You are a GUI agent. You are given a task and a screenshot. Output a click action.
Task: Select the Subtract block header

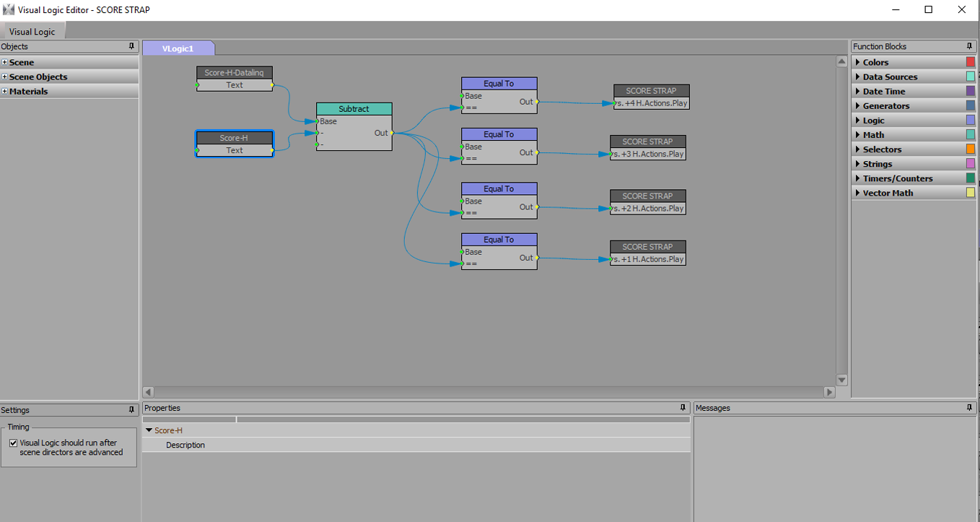[354, 109]
